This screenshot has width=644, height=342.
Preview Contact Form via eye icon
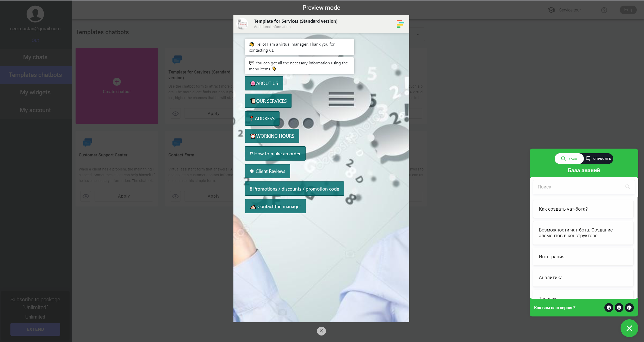pyautogui.click(x=176, y=196)
